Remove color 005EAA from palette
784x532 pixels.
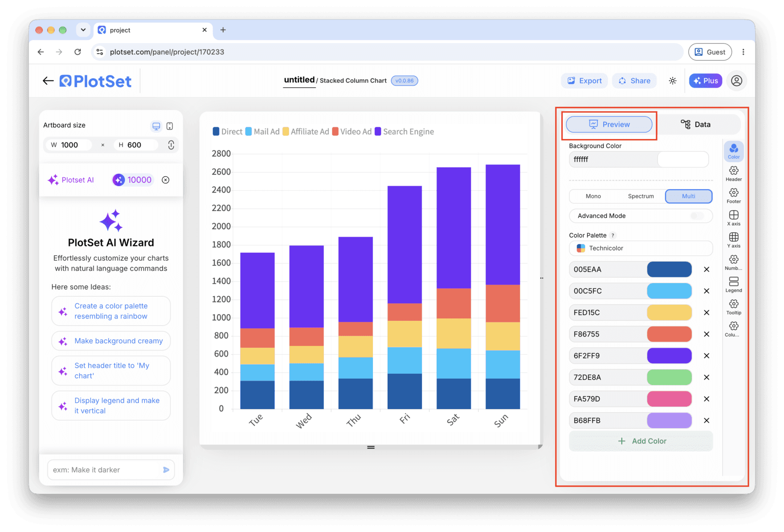click(x=707, y=269)
